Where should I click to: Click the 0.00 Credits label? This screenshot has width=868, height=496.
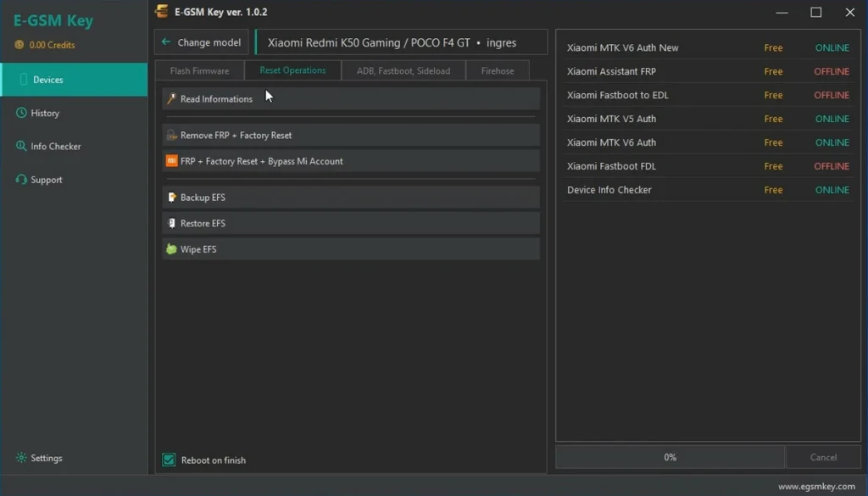52,45
